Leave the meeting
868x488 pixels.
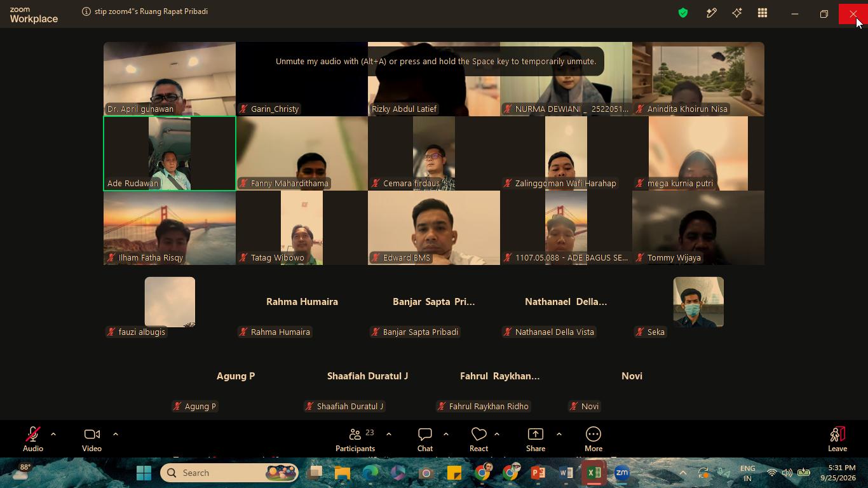click(837, 439)
